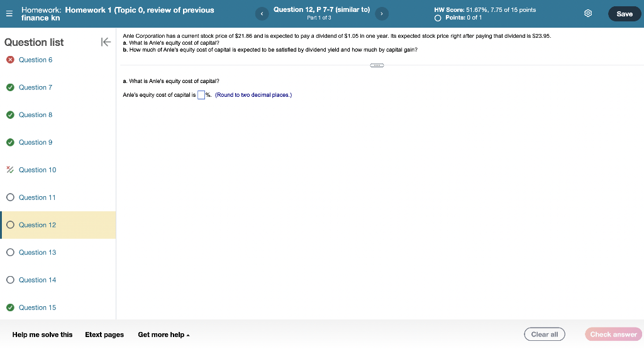Open the hamburger menu icon
Screen dimensions: 644x349
point(9,14)
